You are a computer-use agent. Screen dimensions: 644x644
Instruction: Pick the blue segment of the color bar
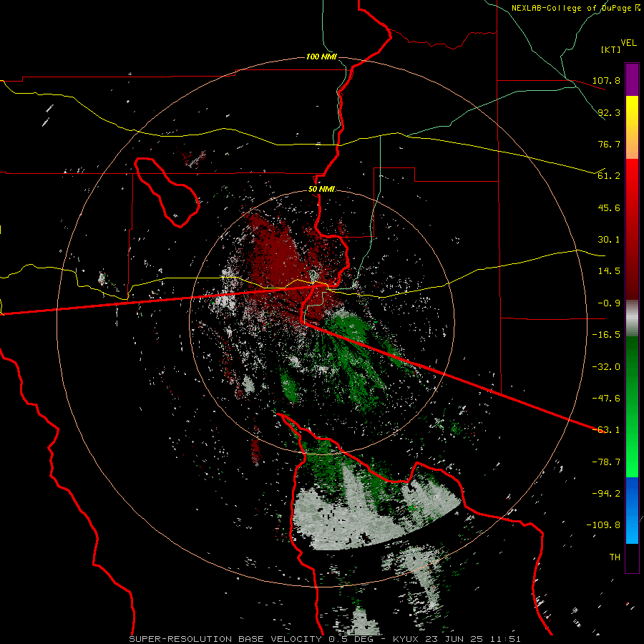tap(632, 510)
